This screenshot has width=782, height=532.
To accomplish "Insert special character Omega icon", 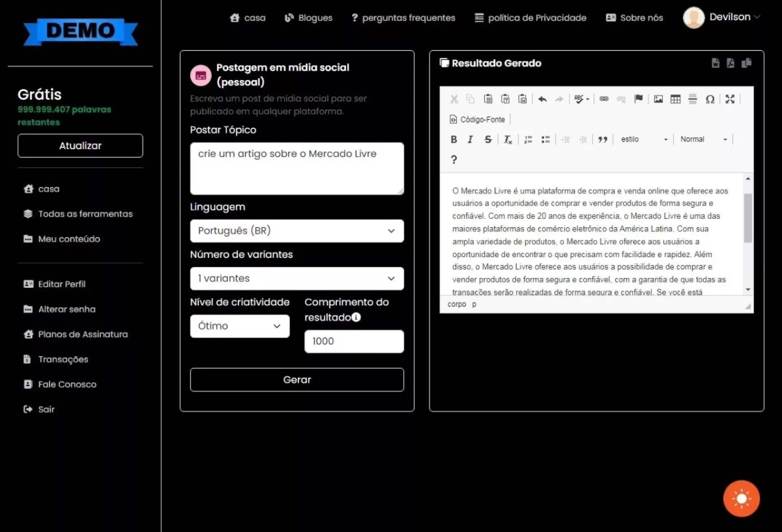I will (x=710, y=99).
